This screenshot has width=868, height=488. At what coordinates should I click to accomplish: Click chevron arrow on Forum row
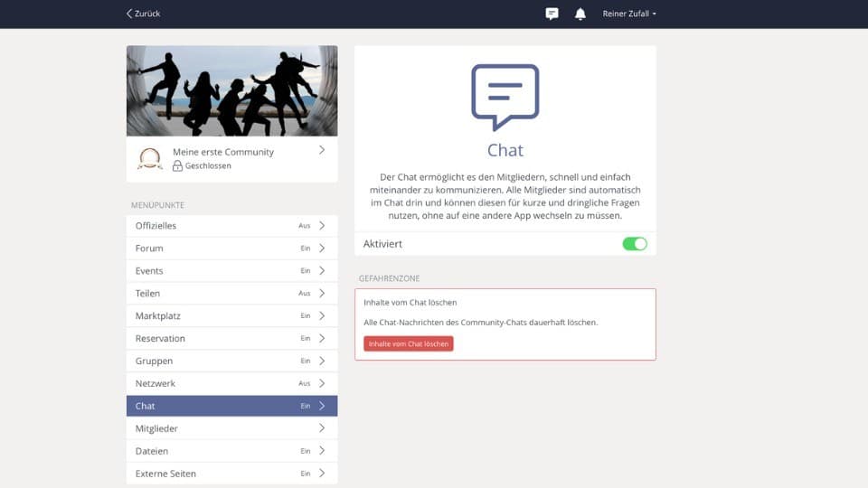point(322,249)
